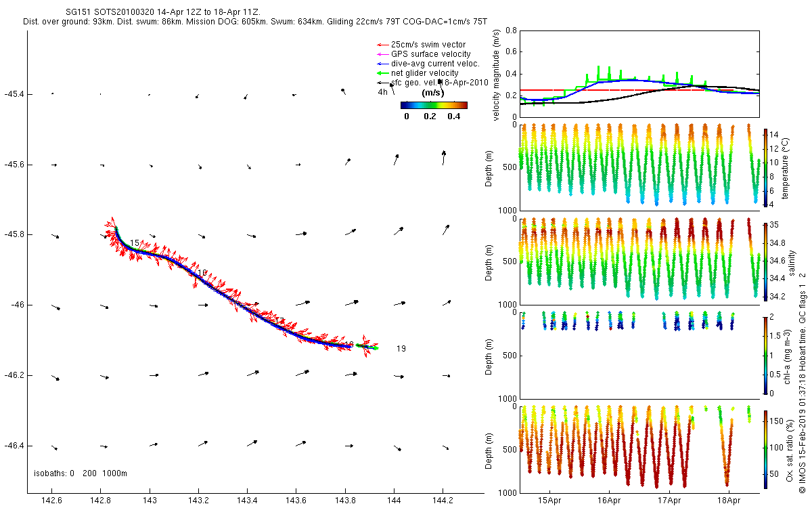Click the '15Apr' date tick label

pyautogui.click(x=549, y=501)
